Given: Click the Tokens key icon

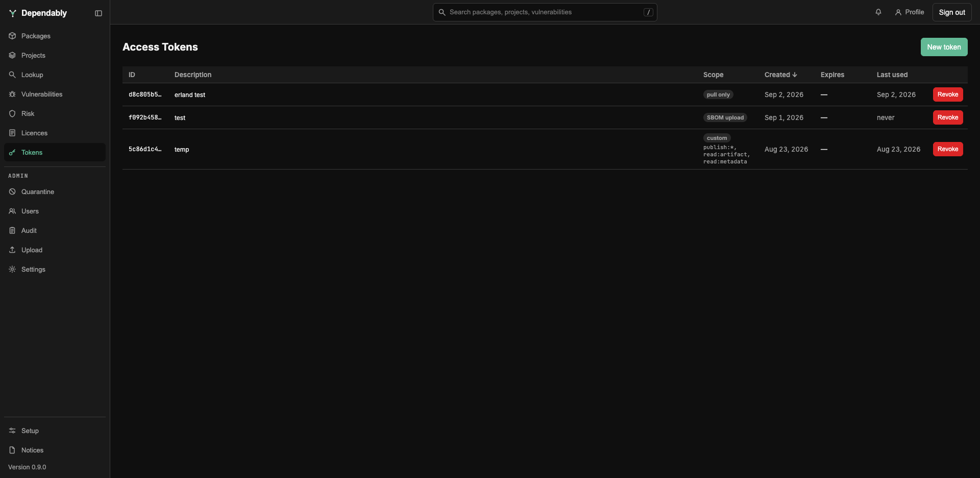Looking at the screenshot, I should [12, 153].
